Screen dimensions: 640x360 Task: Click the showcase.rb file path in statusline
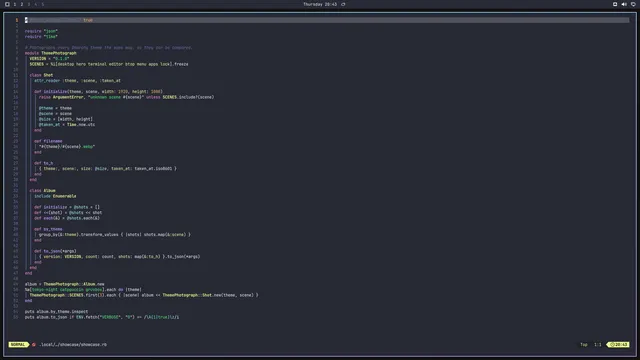73,344
